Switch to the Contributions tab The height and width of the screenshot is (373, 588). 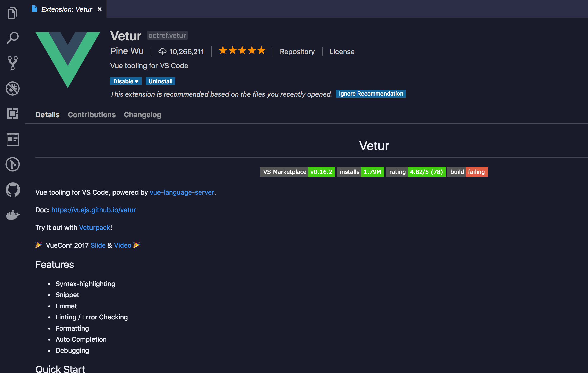tap(92, 115)
